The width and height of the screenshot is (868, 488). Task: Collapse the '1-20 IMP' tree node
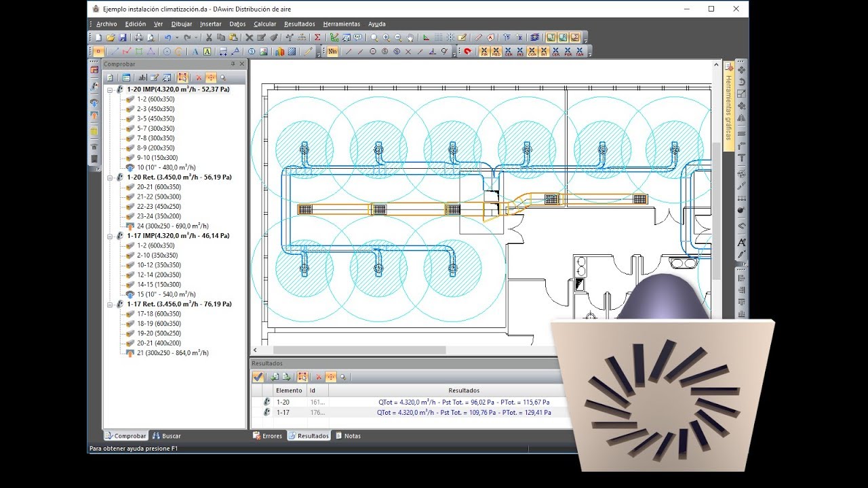click(x=110, y=89)
